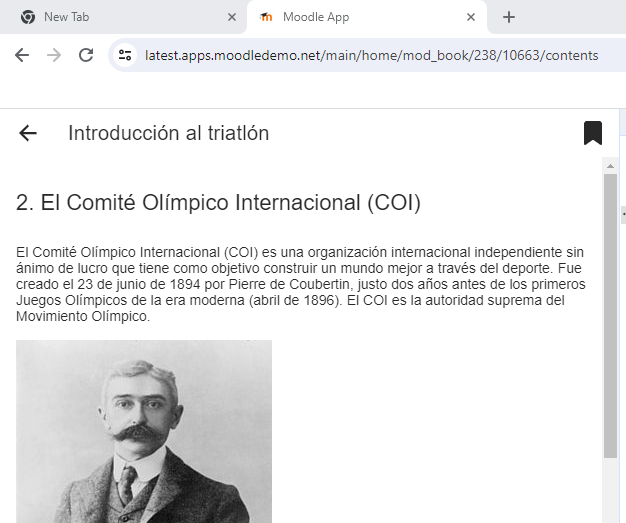Click the text '(abril de 1896)'
This screenshot has height=523, width=626.
[295, 300]
